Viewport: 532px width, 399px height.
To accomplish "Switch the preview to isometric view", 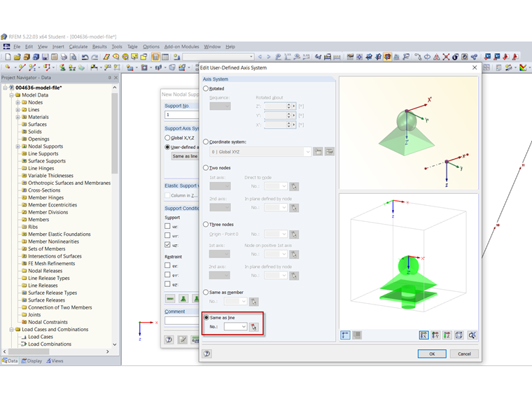I will (x=458, y=335).
